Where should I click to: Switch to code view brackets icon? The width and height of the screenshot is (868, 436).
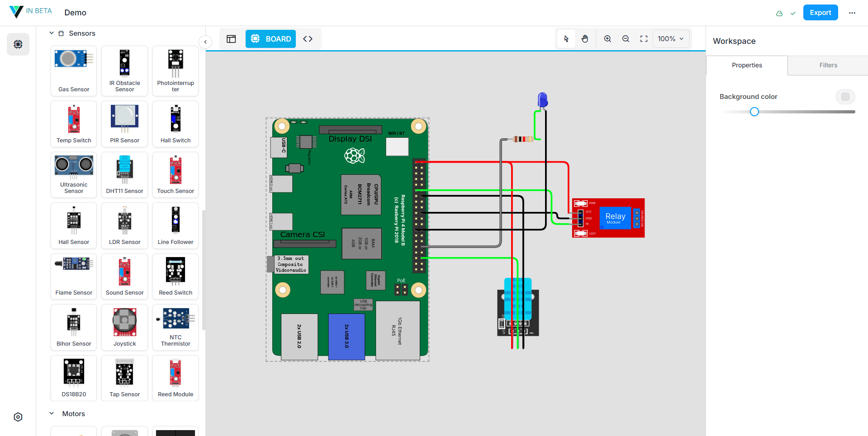308,39
